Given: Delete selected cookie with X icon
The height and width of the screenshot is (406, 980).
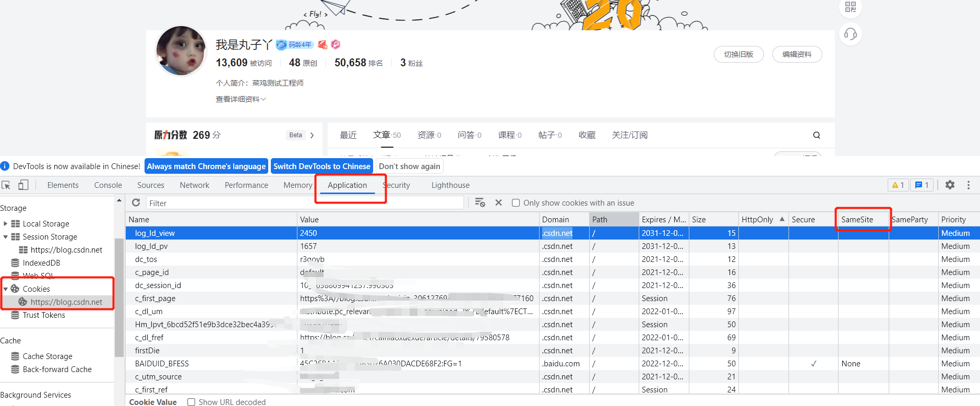Looking at the screenshot, I should [x=498, y=202].
